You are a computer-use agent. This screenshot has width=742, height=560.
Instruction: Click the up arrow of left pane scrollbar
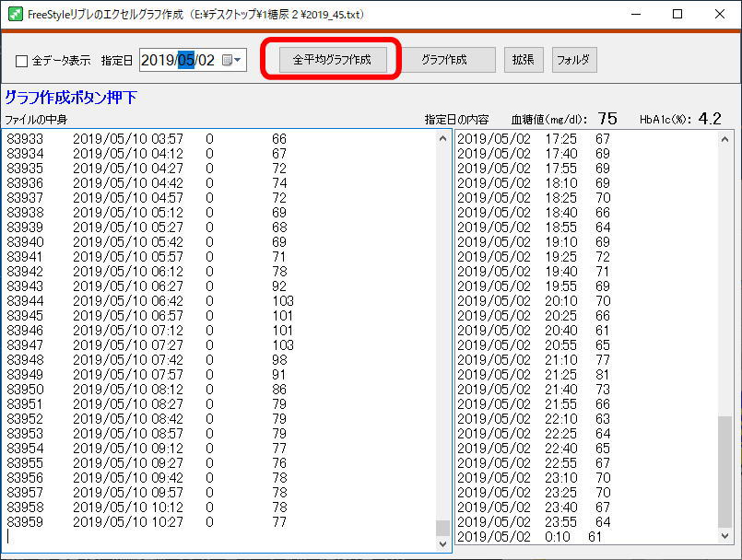pos(442,138)
